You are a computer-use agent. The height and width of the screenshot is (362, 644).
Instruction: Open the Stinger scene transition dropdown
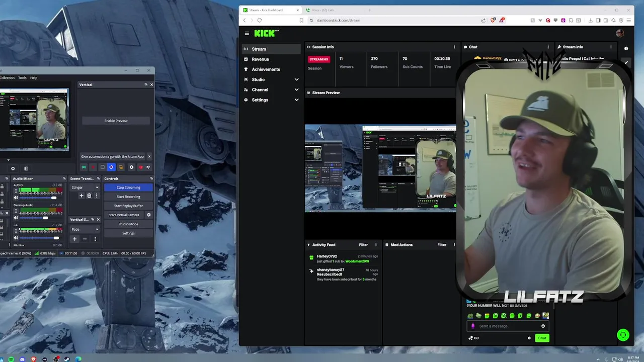click(85, 188)
